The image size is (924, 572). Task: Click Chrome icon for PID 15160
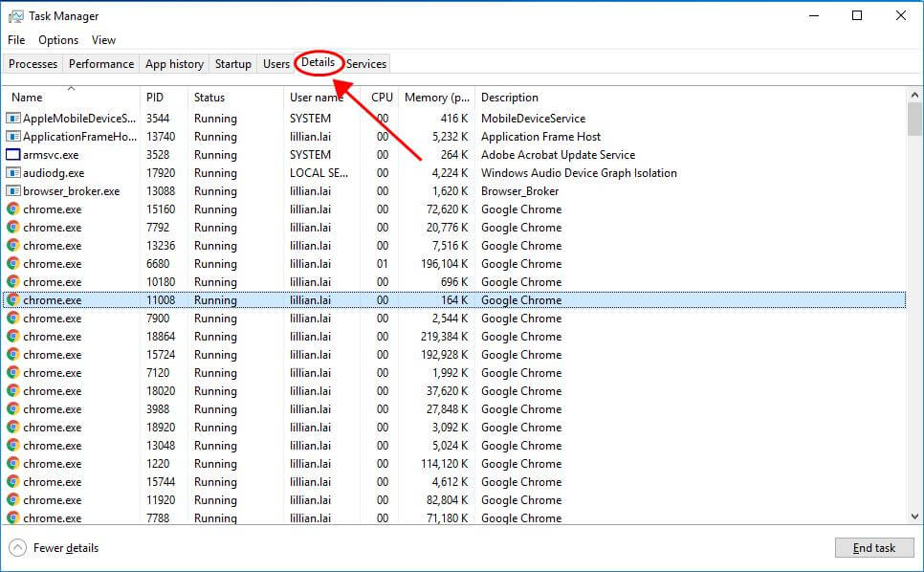coord(13,209)
